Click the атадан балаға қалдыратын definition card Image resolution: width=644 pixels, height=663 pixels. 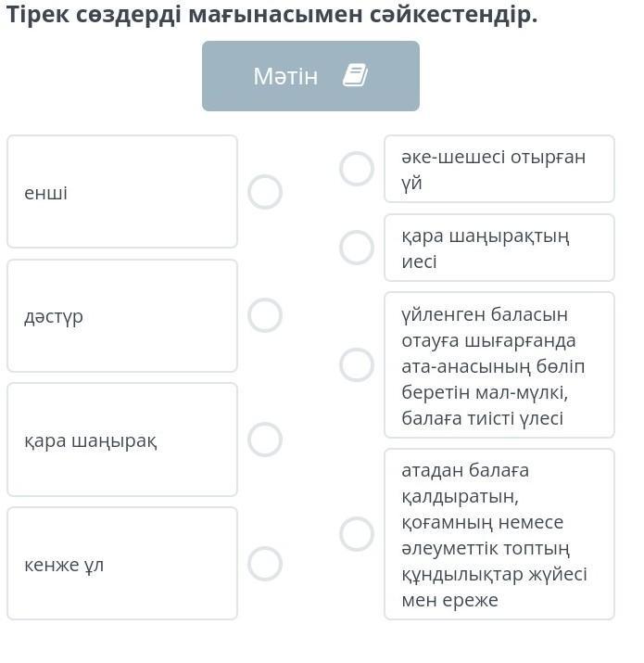(499, 534)
